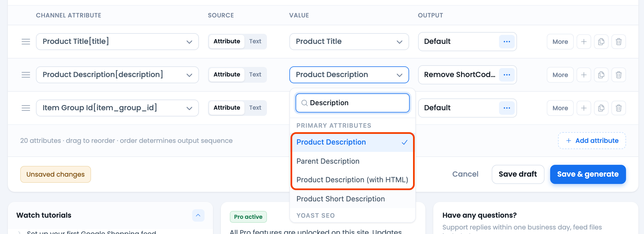644x234 pixels.
Task: Click the Pro active badge
Action: pos(248,217)
